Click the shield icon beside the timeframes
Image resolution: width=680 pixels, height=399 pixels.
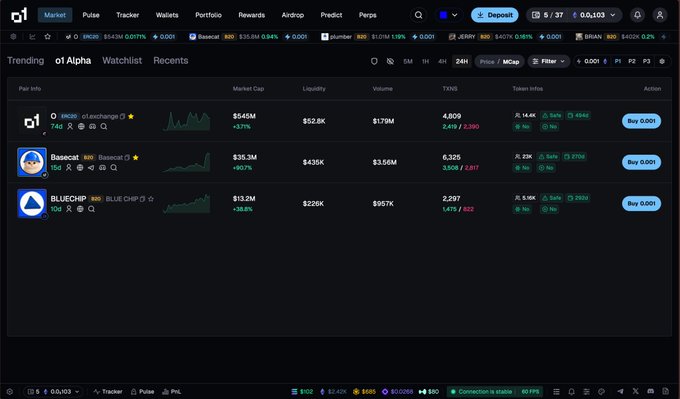click(374, 61)
